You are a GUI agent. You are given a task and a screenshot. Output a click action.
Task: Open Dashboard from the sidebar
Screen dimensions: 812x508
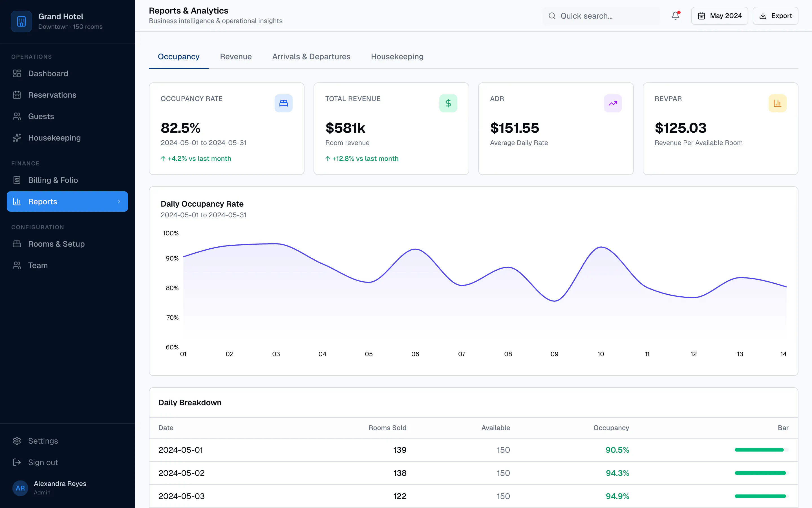(x=67, y=74)
